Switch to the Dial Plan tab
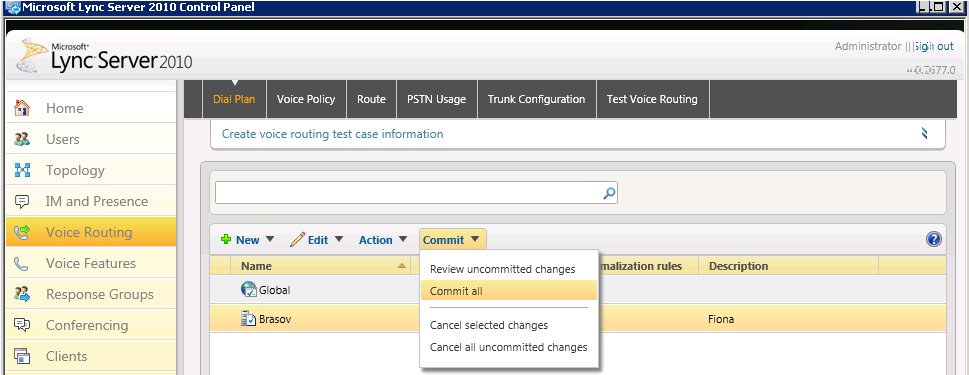This screenshot has height=375, width=969. click(x=234, y=99)
